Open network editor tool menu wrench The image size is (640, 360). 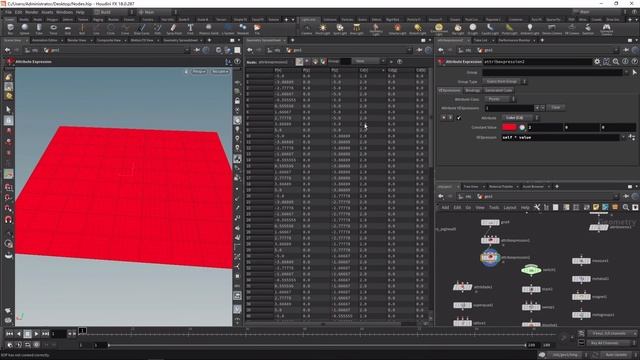(537, 207)
